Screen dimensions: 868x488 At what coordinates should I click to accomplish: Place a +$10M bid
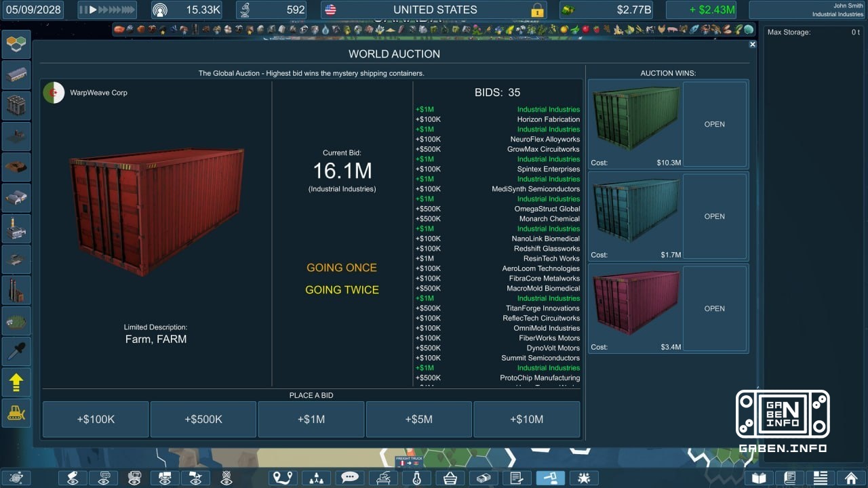click(526, 420)
